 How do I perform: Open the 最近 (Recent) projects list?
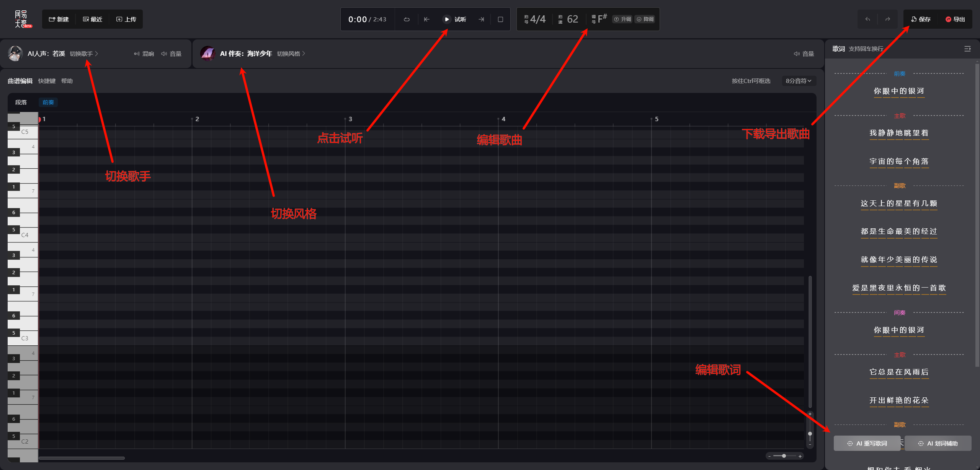tap(93, 19)
